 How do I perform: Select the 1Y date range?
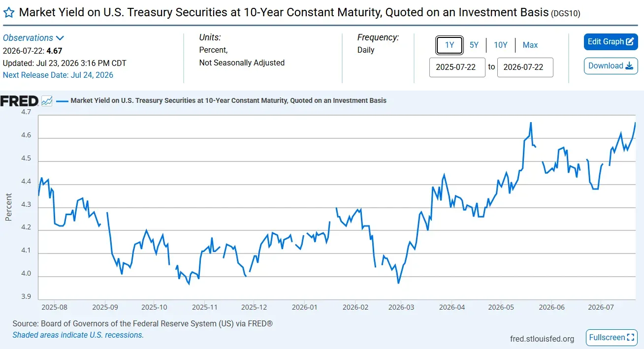click(450, 45)
